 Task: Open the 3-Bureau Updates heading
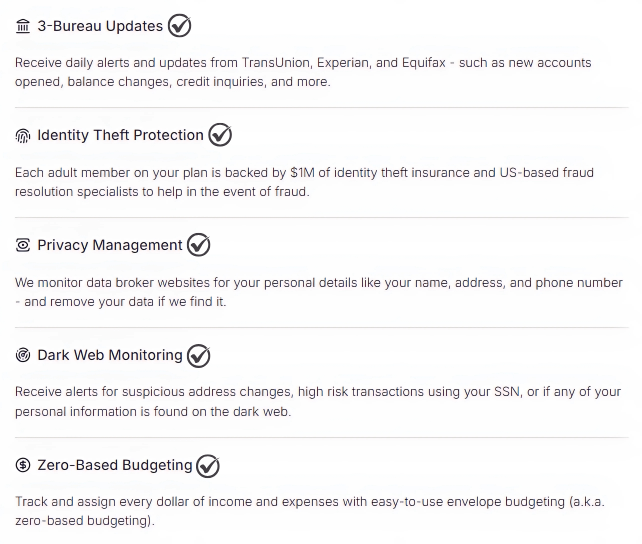100,26
